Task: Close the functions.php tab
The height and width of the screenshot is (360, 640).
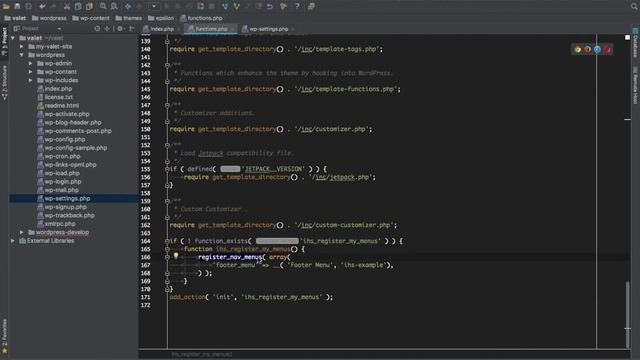Action: tap(233, 29)
